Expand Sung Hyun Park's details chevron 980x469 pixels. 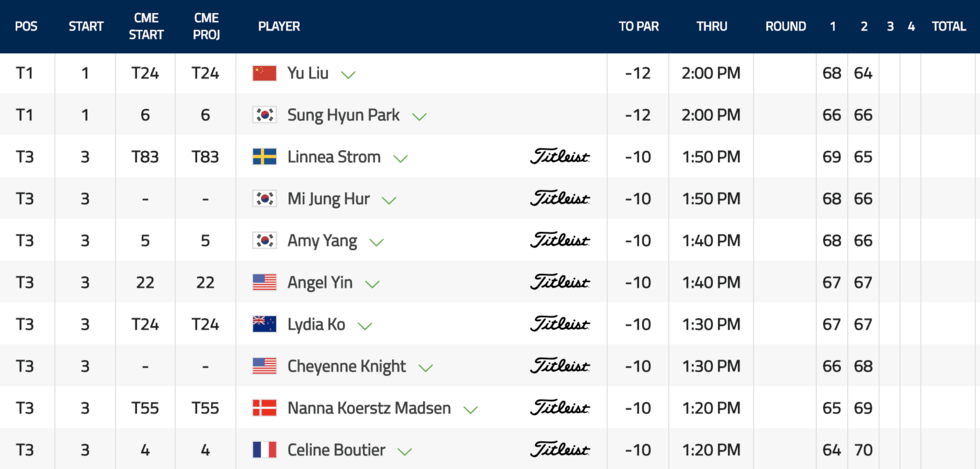pos(420,116)
